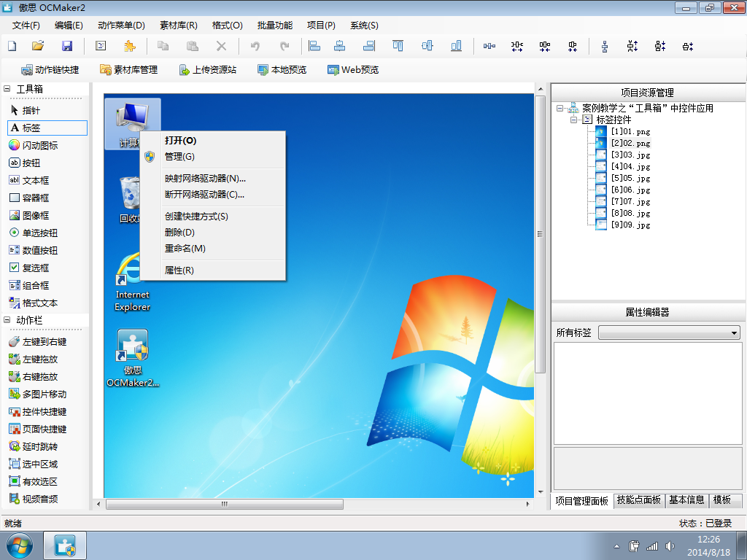Image resolution: width=747 pixels, height=560 pixels.
Task: Click the Windows Start button
Action: 20,545
